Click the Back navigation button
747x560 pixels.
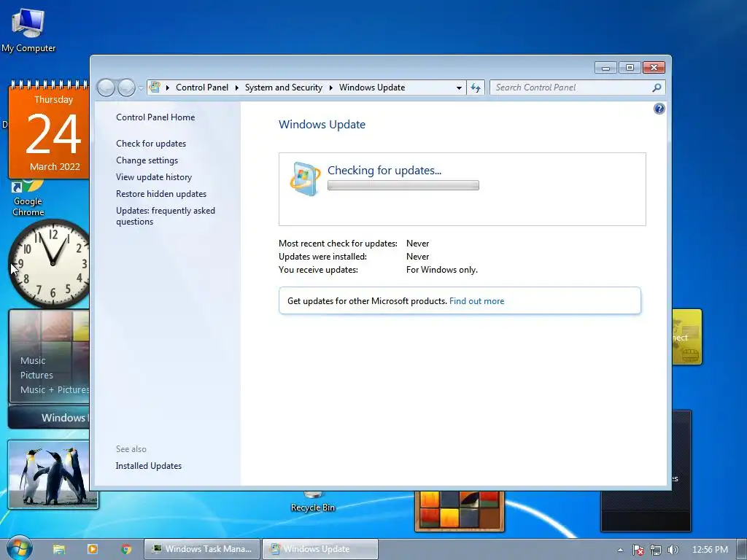click(x=107, y=87)
